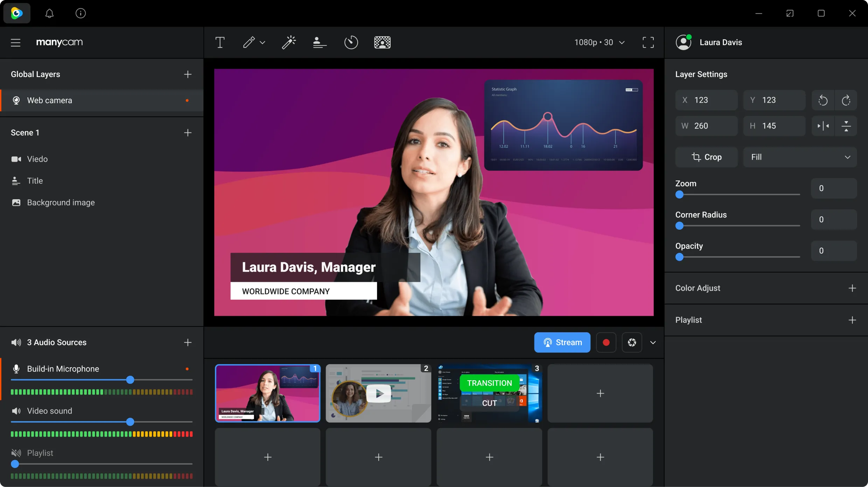Select scene thumbnail 2 with video
The width and height of the screenshot is (868, 487).
(378, 393)
